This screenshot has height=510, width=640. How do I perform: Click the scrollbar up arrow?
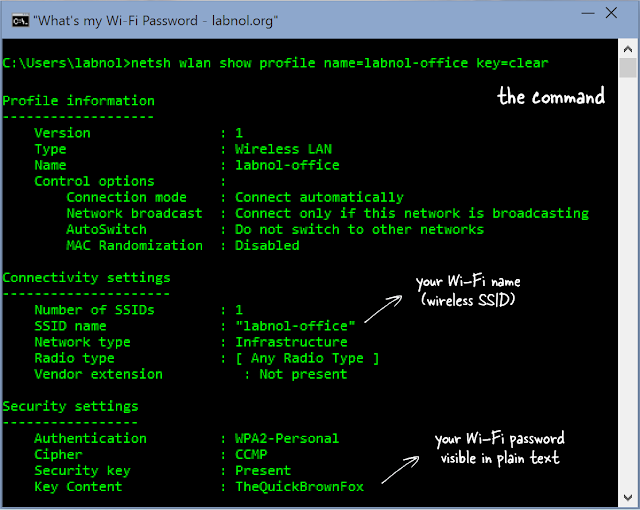(628, 48)
